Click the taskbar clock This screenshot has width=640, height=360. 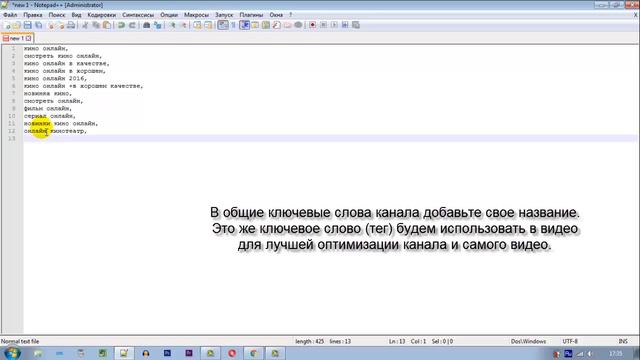click(x=616, y=353)
